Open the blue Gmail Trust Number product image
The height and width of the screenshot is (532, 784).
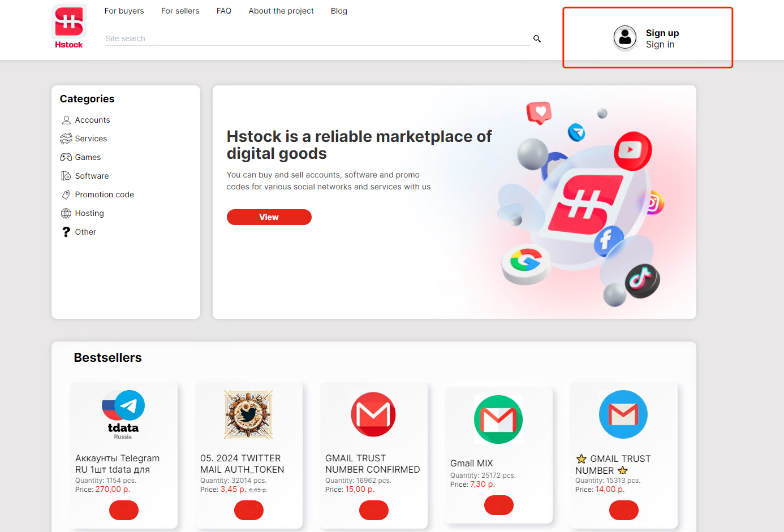coord(623,414)
